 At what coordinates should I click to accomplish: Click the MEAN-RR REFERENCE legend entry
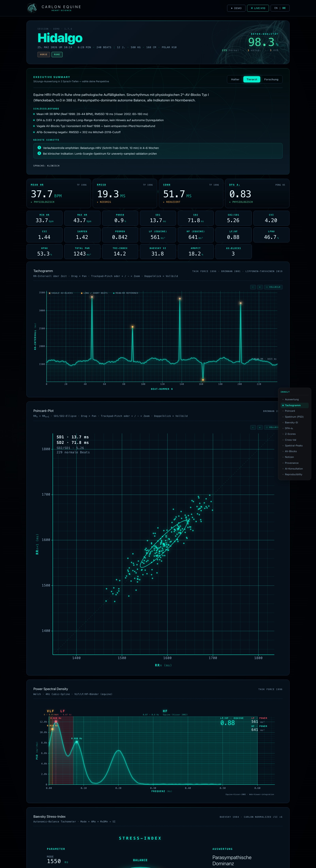(x=126, y=293)
